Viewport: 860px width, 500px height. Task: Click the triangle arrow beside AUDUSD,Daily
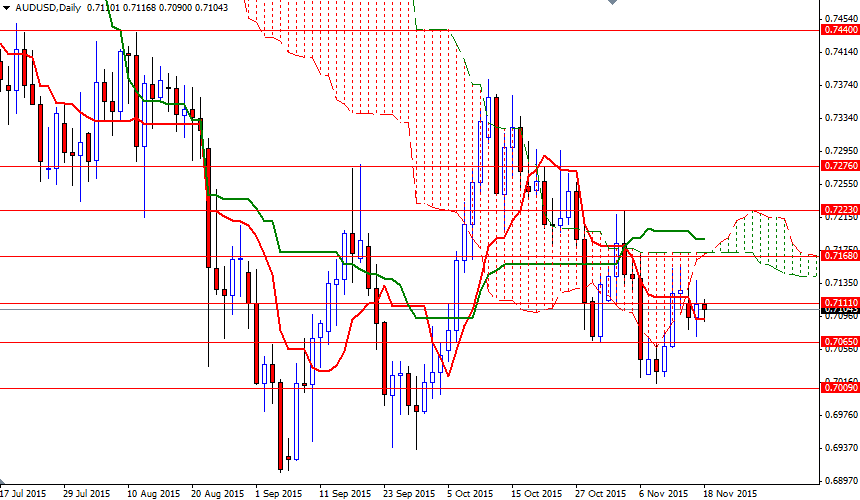[x=6, y=7]
